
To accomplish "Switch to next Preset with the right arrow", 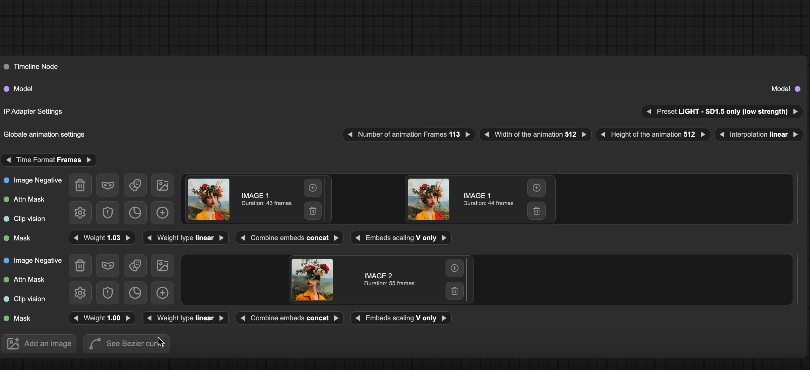I will click(796, 112).
